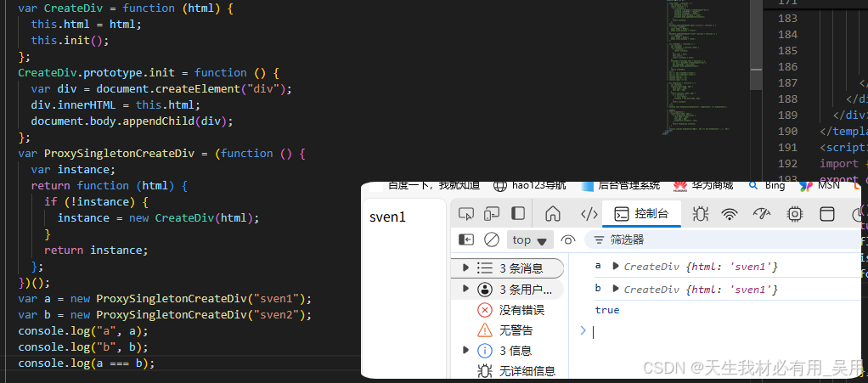Click the verbose bug icon in sidebar

coord(485,371)
